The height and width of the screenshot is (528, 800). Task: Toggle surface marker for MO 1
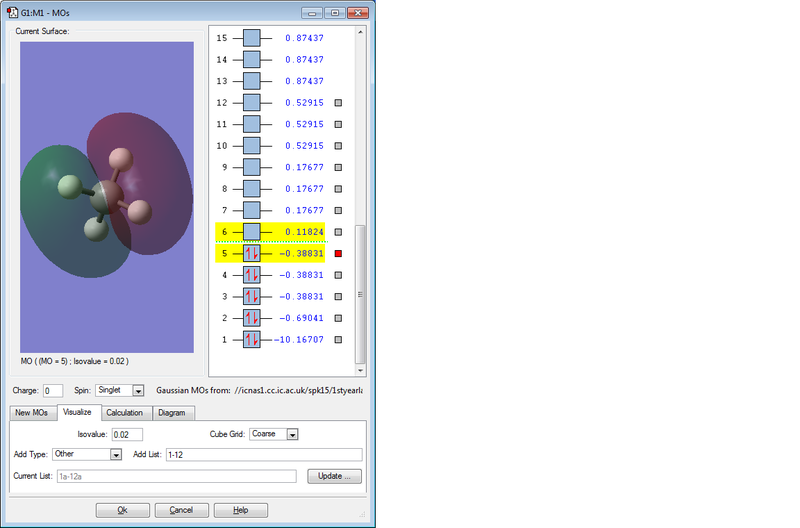click(338, 340)
